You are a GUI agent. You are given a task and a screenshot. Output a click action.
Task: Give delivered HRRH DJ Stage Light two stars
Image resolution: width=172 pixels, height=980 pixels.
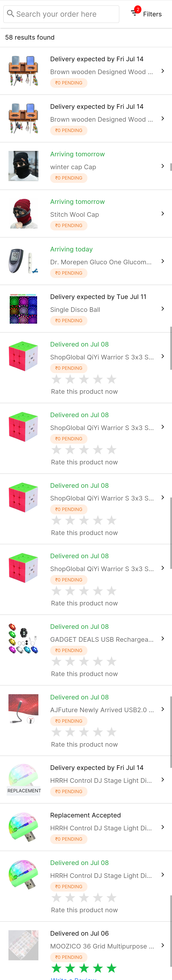pyautogui.click(x=70, y=897)
